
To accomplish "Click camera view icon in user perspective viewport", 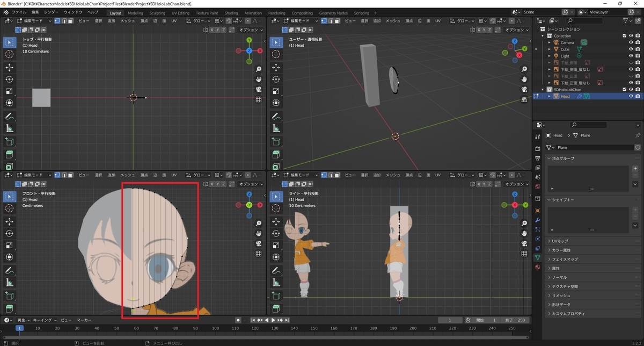I will pyautogui.click(x=524, y=89).
